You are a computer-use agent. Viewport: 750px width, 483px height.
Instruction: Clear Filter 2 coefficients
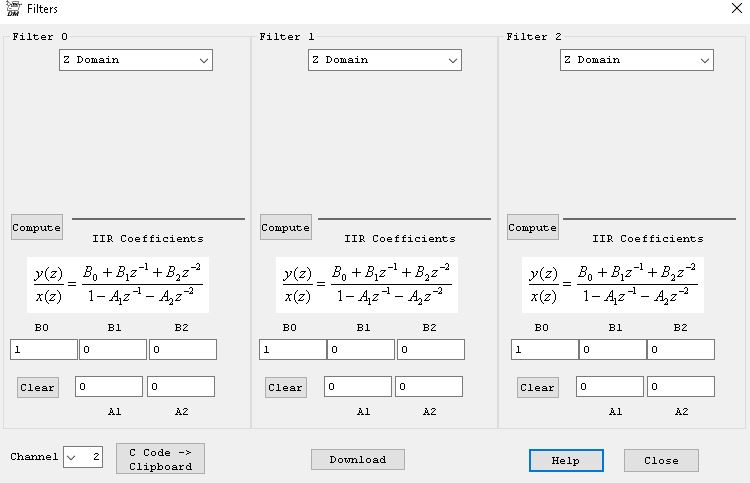537,387
